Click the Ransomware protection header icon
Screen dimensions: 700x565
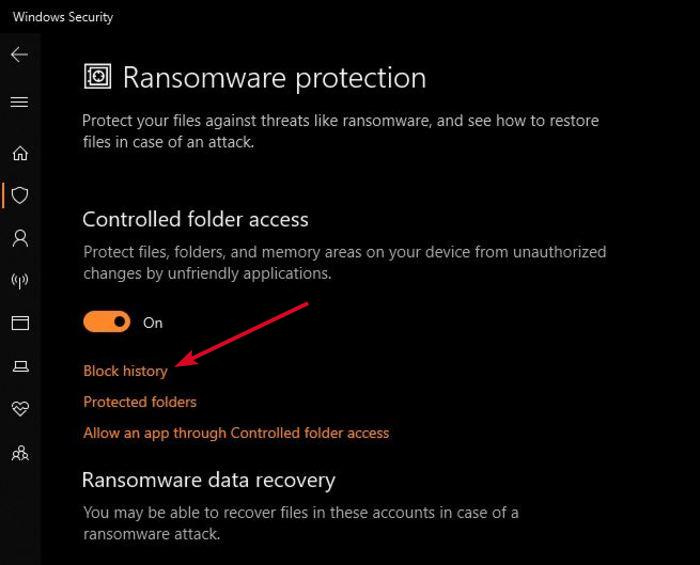[97, 77]
